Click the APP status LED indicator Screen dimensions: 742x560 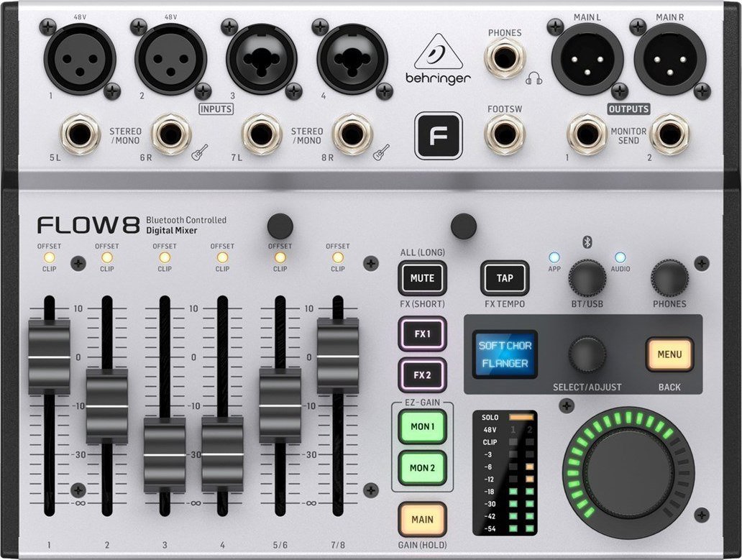pos(554,257)
